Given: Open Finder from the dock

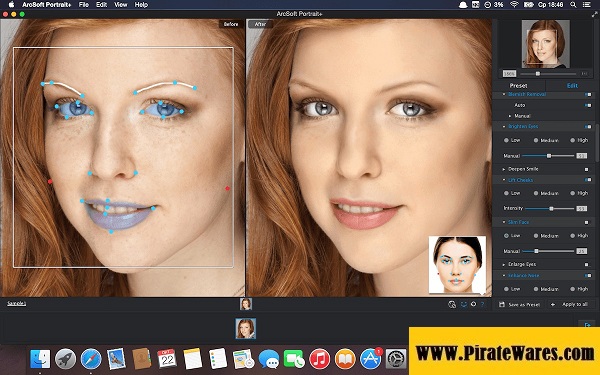Looking at the screenshot, I should click(40, 359).
